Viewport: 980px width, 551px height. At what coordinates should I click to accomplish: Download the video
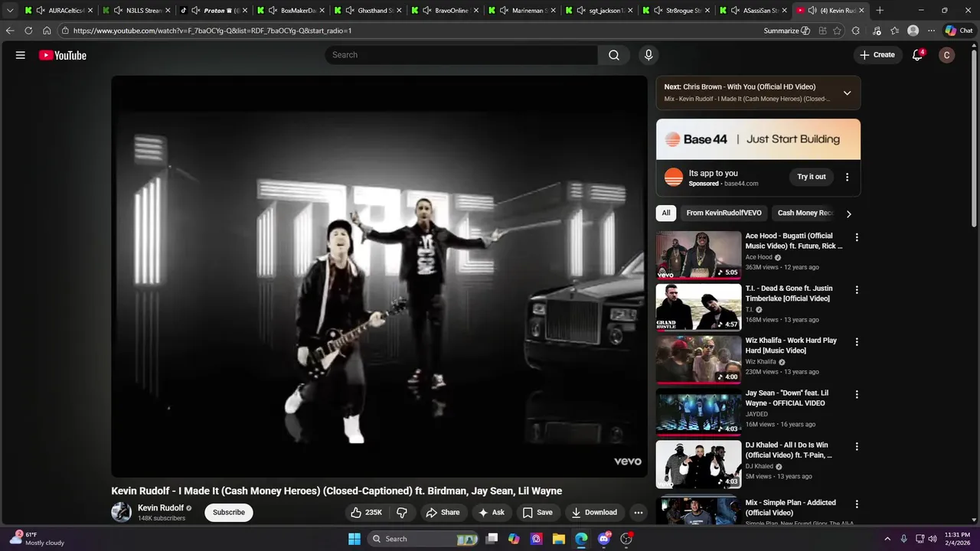point(594,513)
